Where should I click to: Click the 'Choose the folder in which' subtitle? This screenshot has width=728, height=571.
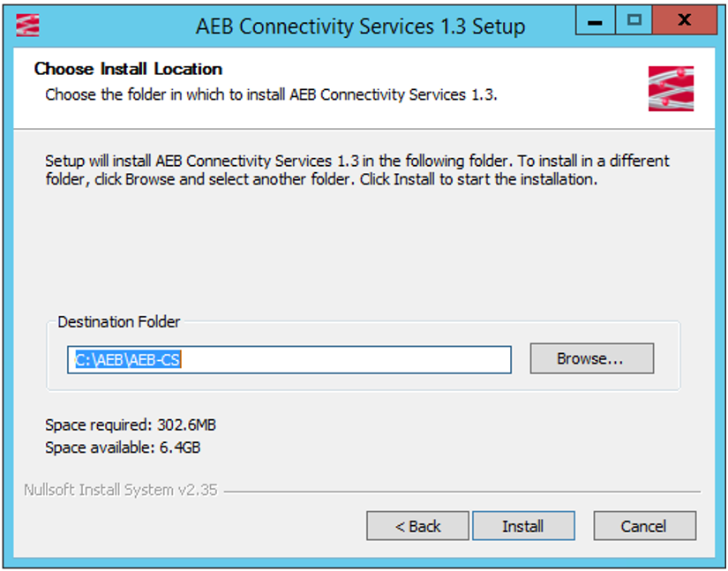click(x=271, y=94)
